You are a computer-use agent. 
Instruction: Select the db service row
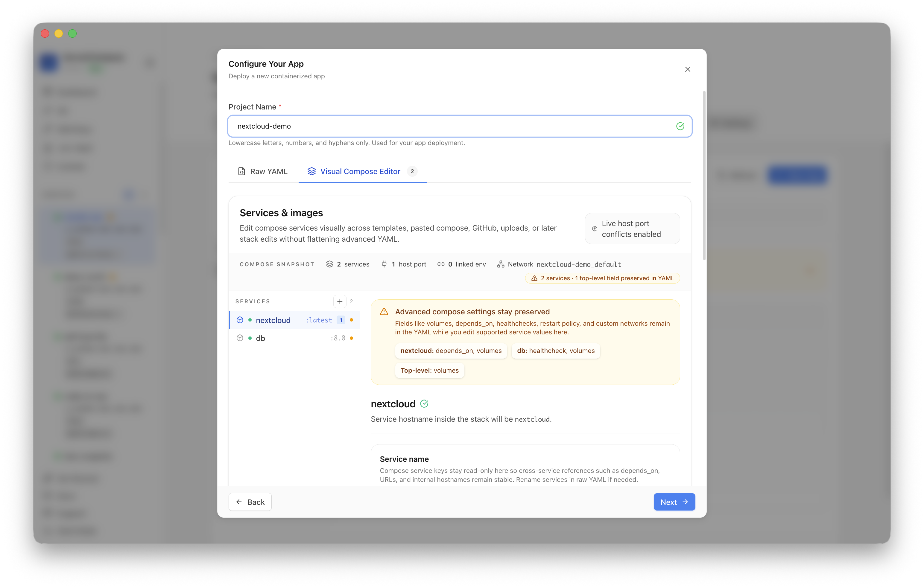(294, 338)
